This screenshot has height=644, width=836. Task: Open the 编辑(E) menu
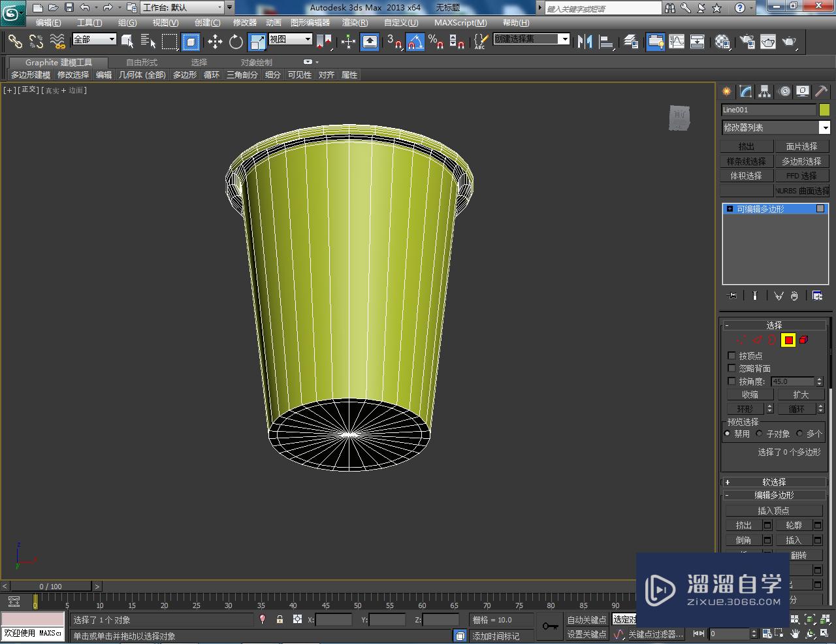48,23
